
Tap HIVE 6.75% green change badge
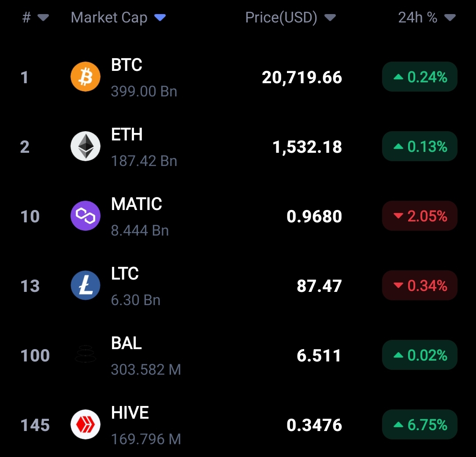tap(420, 424)
